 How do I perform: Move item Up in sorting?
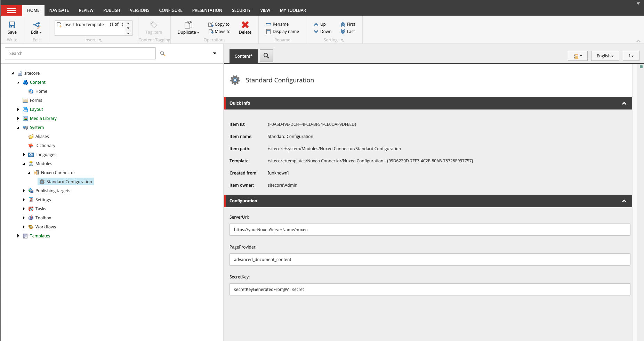coord(320,24)
